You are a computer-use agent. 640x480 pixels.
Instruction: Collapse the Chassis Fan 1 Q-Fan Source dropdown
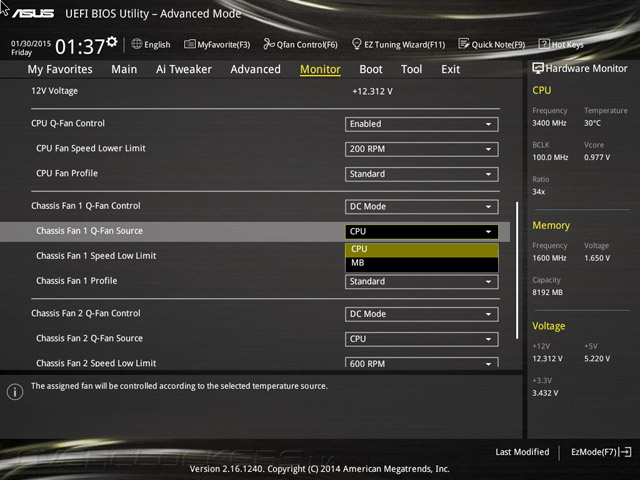[422, 231]
